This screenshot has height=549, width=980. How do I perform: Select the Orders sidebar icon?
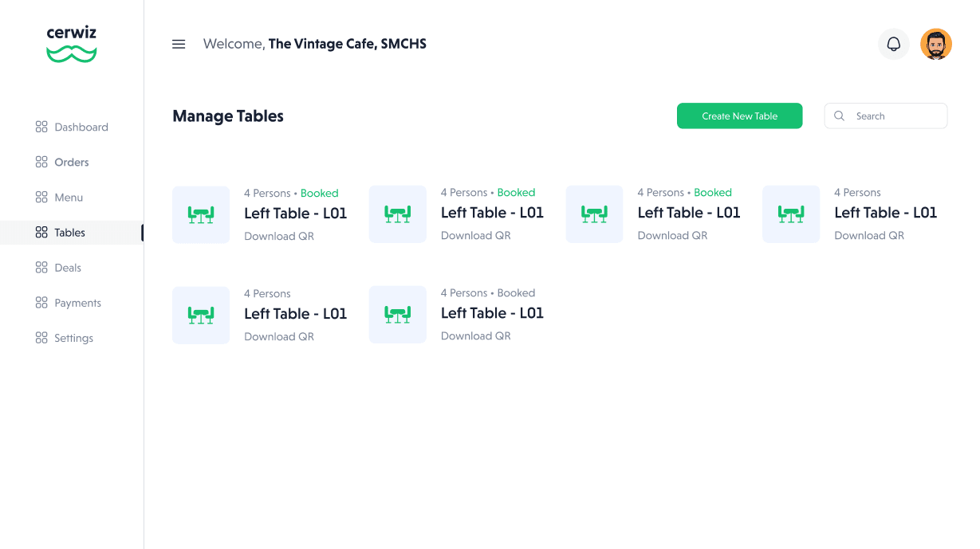pyautogui.click(x=41, y=162)
